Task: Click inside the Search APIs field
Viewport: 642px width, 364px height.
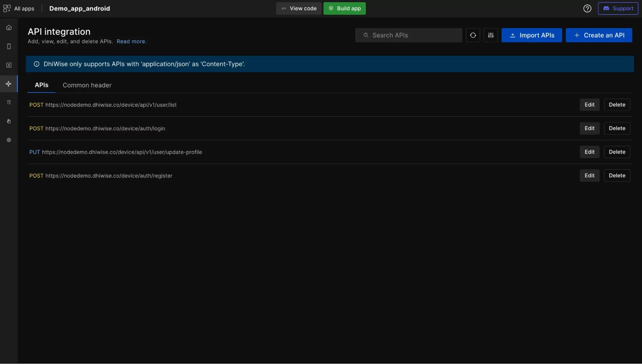Action: pos(408,35)
